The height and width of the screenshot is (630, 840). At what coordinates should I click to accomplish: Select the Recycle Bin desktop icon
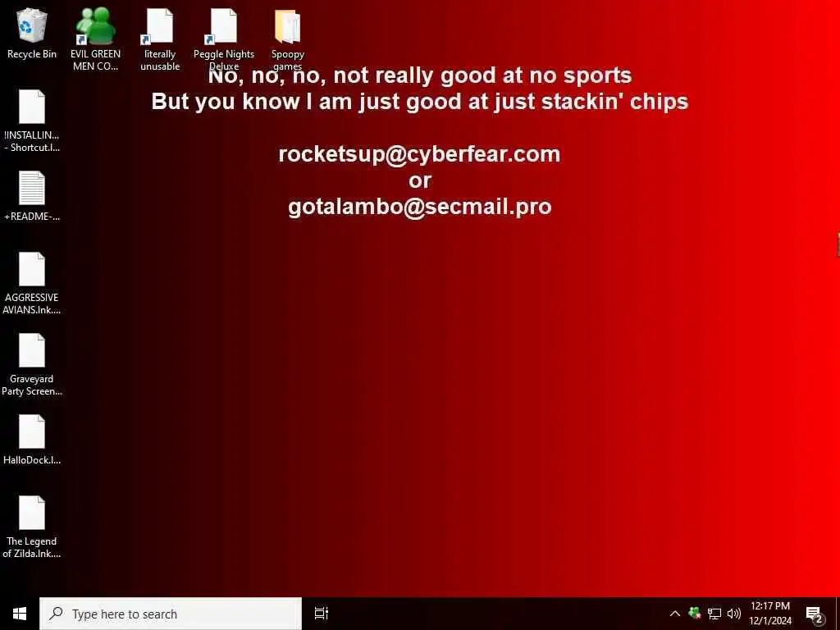pyautogui.click(x=32, y=34)
